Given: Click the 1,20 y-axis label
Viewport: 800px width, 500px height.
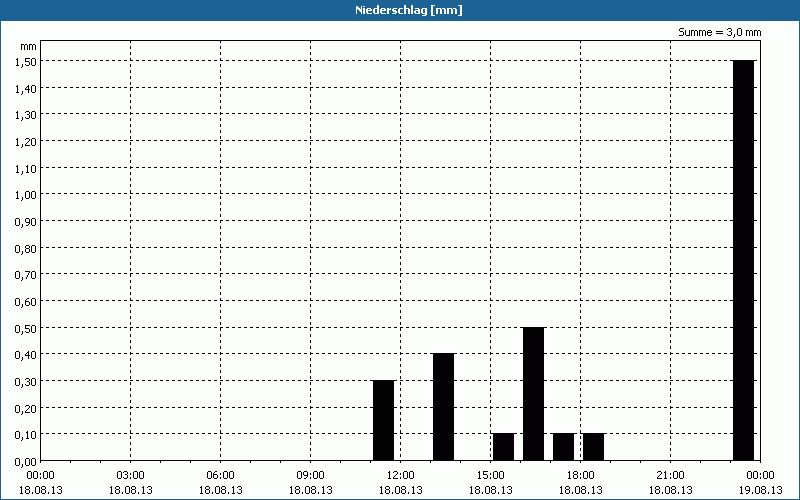Looking at the screenshot, I should (26, 142).
